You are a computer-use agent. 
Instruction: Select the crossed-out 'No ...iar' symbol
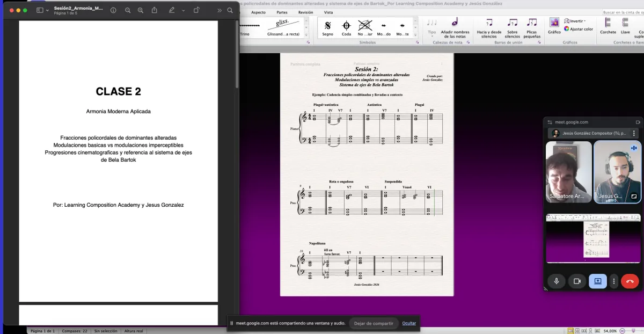(x=365, y=27)
